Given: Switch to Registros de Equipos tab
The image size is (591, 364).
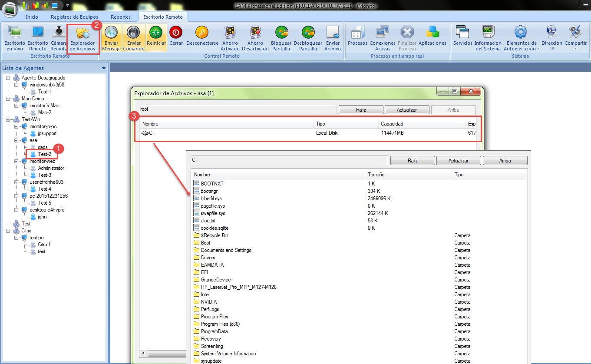Looking at the screenshot, I should coord(74,17).
